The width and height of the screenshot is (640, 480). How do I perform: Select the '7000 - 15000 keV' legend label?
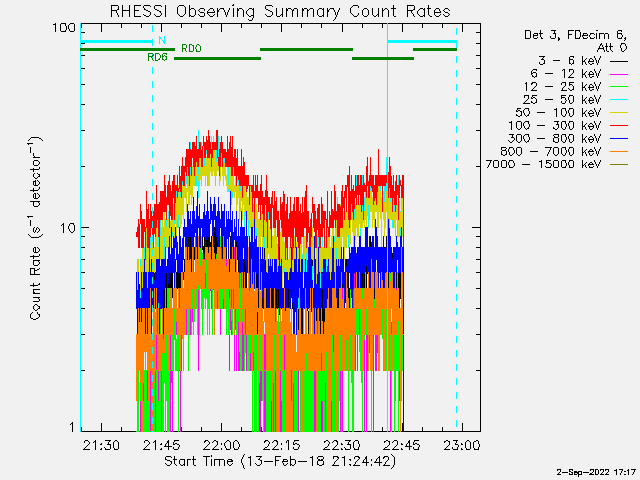tap(543, 164)
